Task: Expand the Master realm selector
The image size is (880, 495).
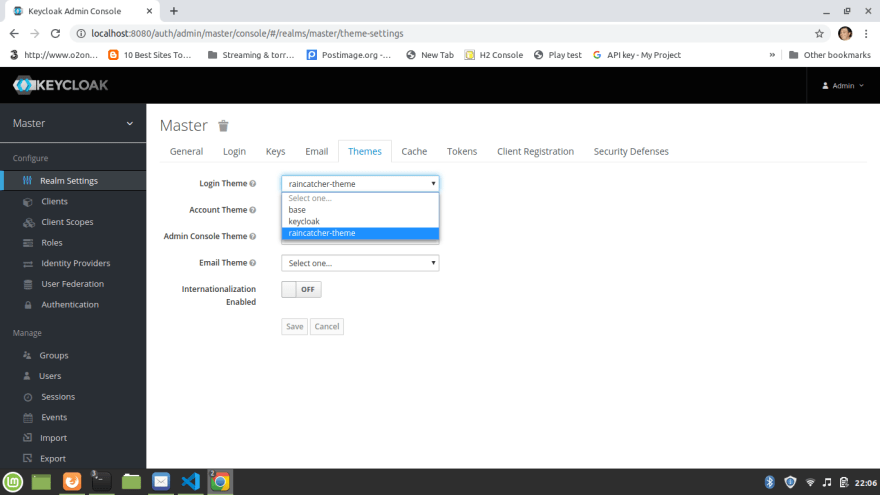Action: (73, 123)
